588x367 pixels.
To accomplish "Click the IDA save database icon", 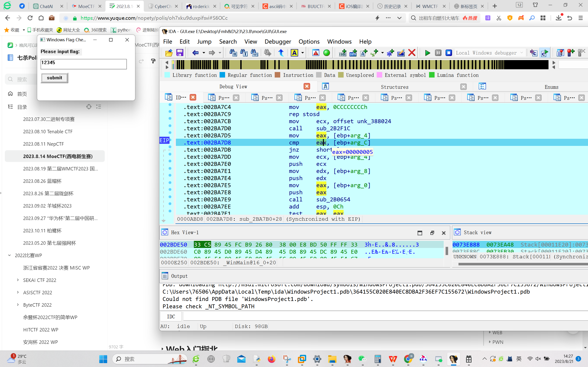I will 180,53.
